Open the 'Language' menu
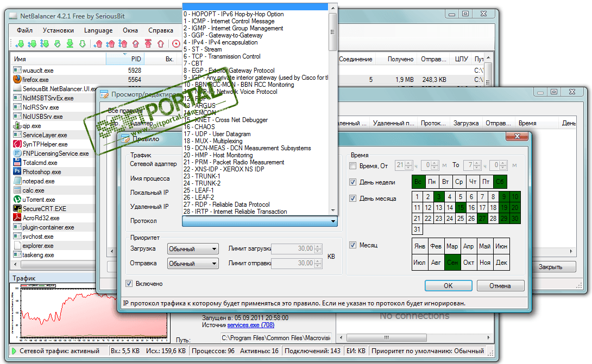Viewport: 592px width, 364px height. (98, 30)
